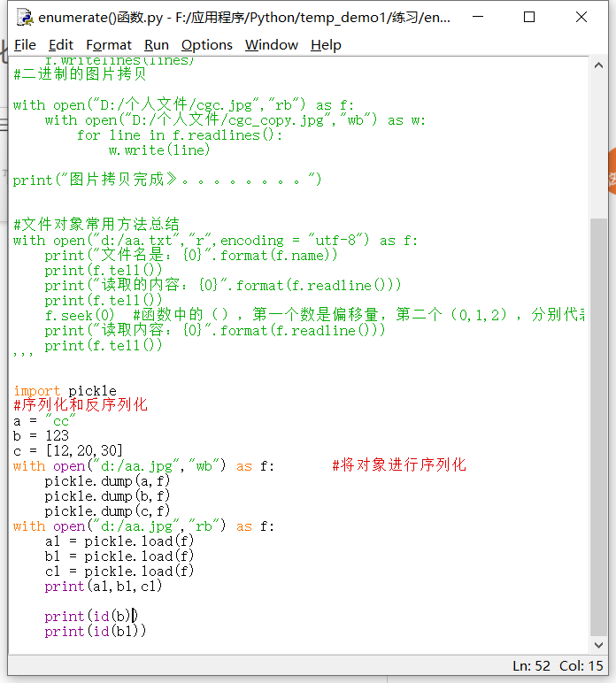Click the print line '图片拷贝完成》'

167,180
